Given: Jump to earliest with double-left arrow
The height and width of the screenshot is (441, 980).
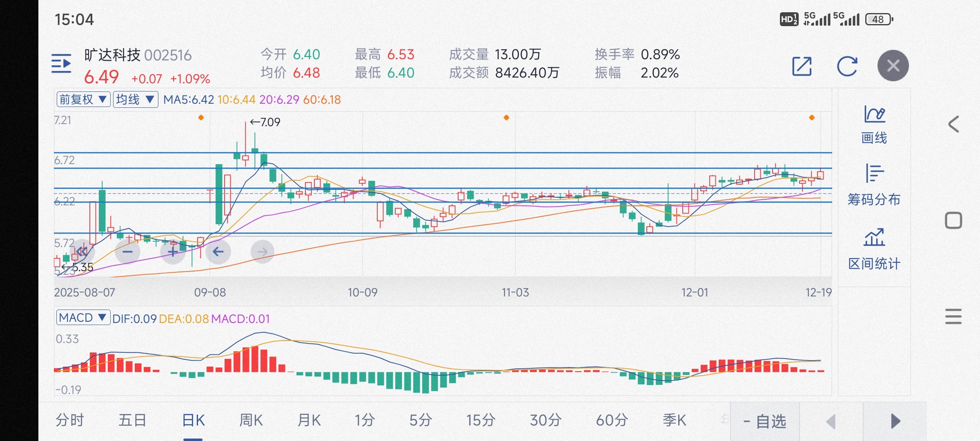Looking at the screenshot, I should click(x=81, y=251).
